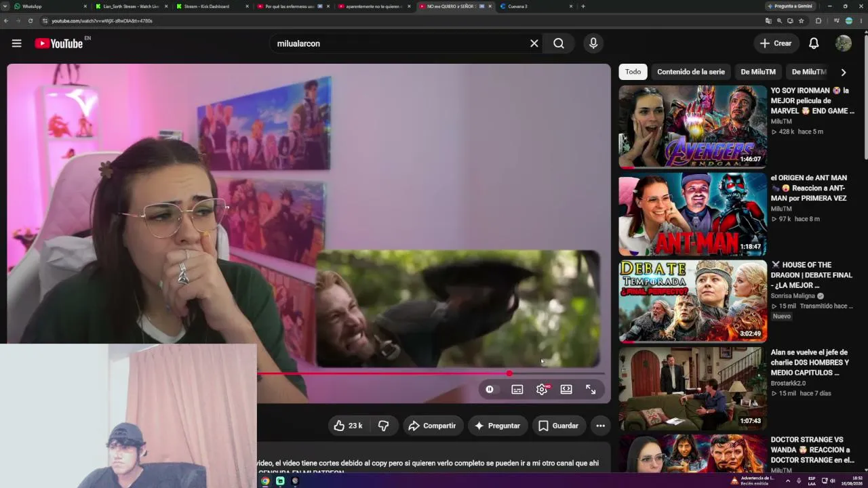868x488 pixels.
Task: Open a new browser tab
Action: [x=583, y=6]
